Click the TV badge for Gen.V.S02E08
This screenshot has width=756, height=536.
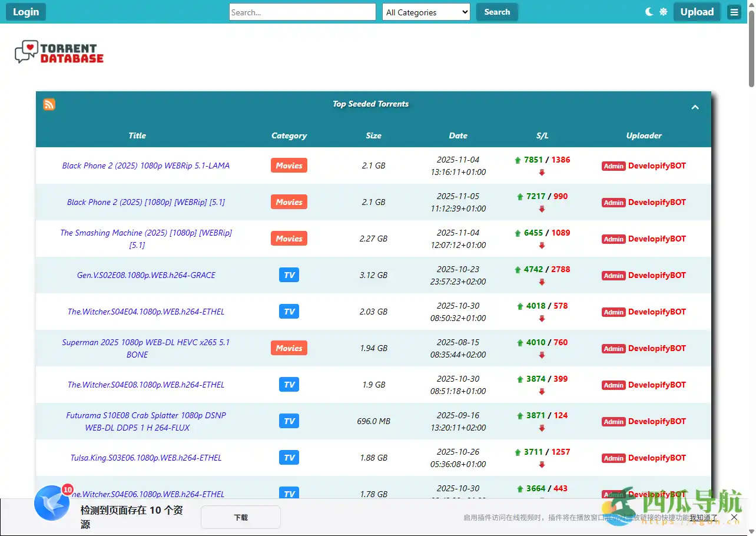point(289,275)
